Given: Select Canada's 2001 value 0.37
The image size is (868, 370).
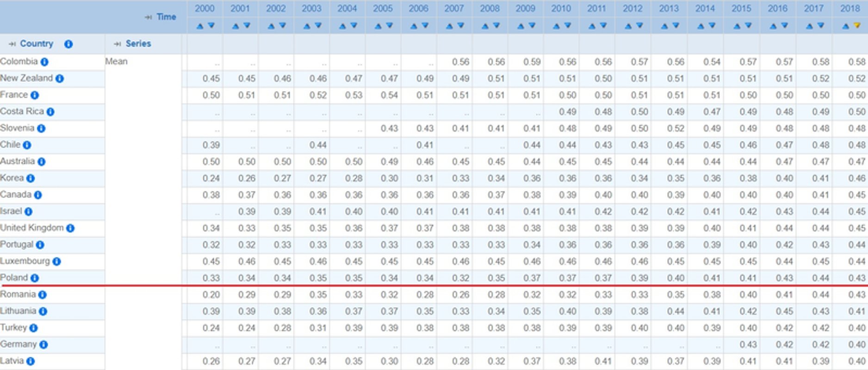Looking at the screenshot, I should 247,195.
